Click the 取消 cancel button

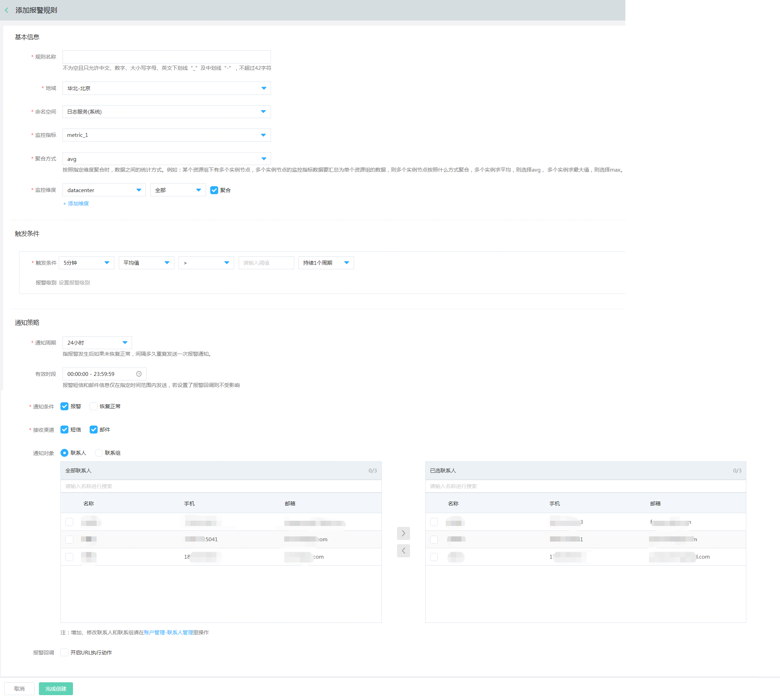[x=19, y=689]
